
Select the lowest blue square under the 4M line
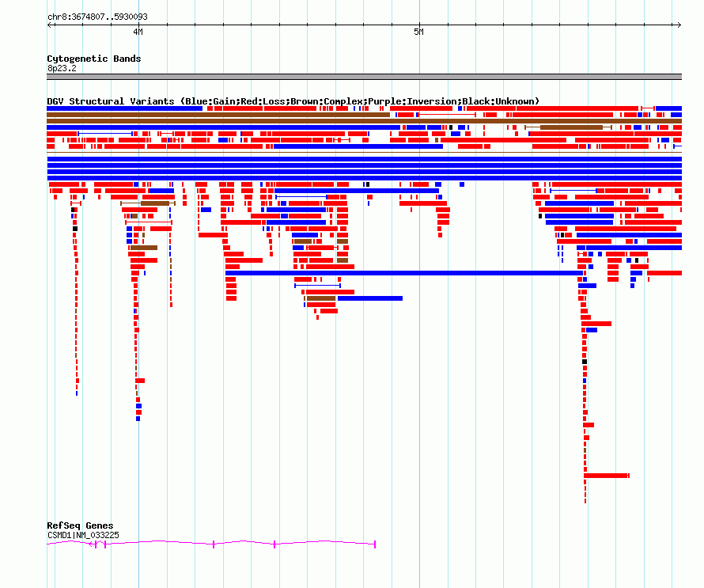pyautogui.click(x=138, y=419)
